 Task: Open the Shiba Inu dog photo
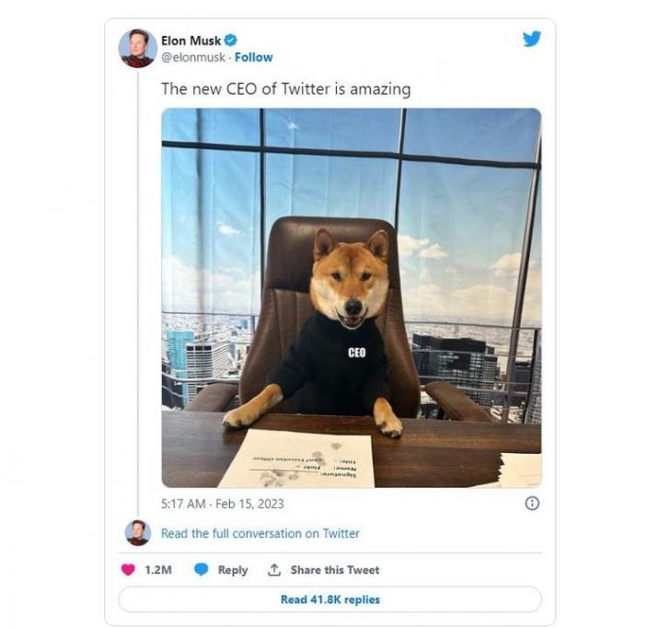[351, 297]
